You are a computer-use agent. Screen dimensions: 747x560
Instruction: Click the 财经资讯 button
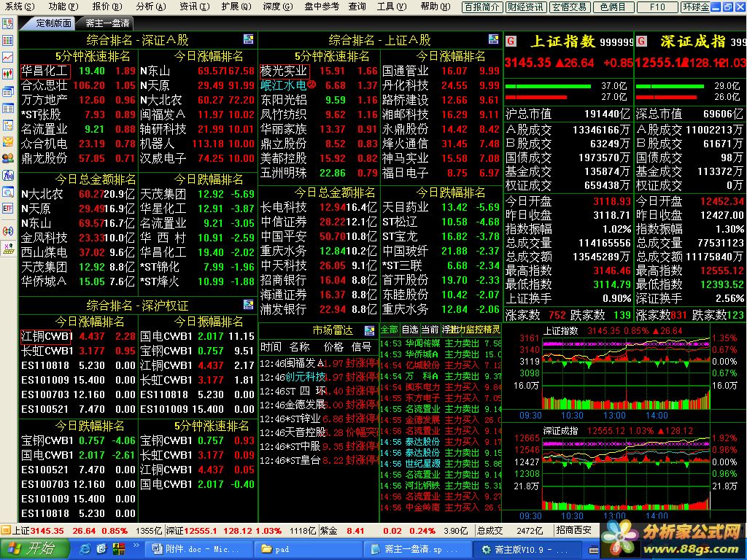tap(525, 7)
